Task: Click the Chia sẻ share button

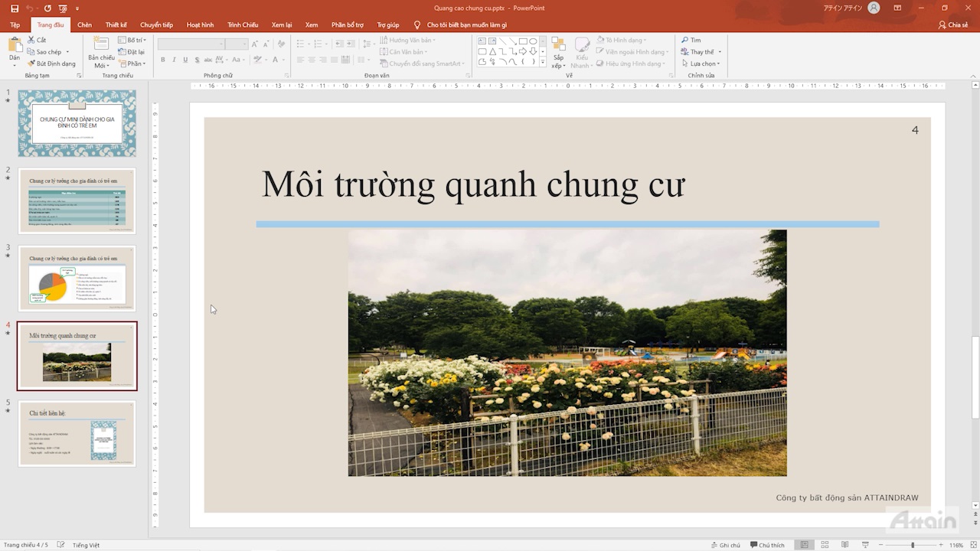Action: click(x=953, y=25)
